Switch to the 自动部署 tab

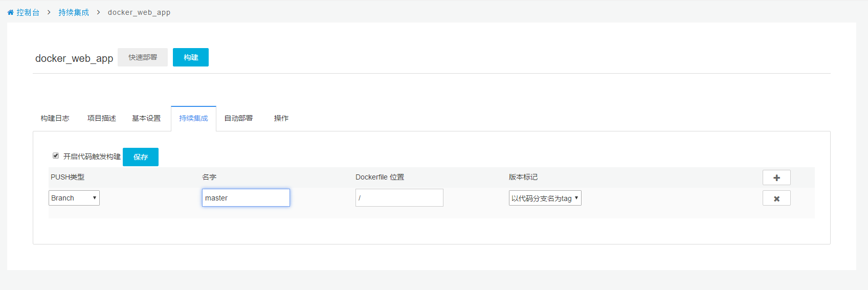coord(238,118)
